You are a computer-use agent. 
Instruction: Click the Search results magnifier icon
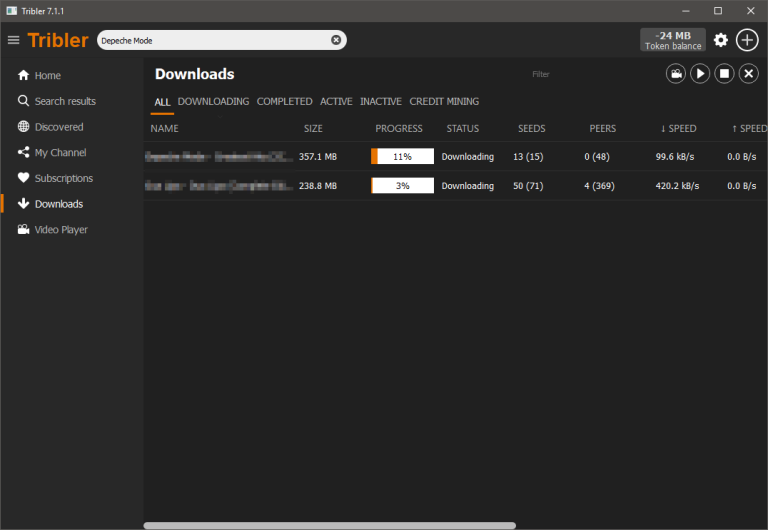[23, 100]
